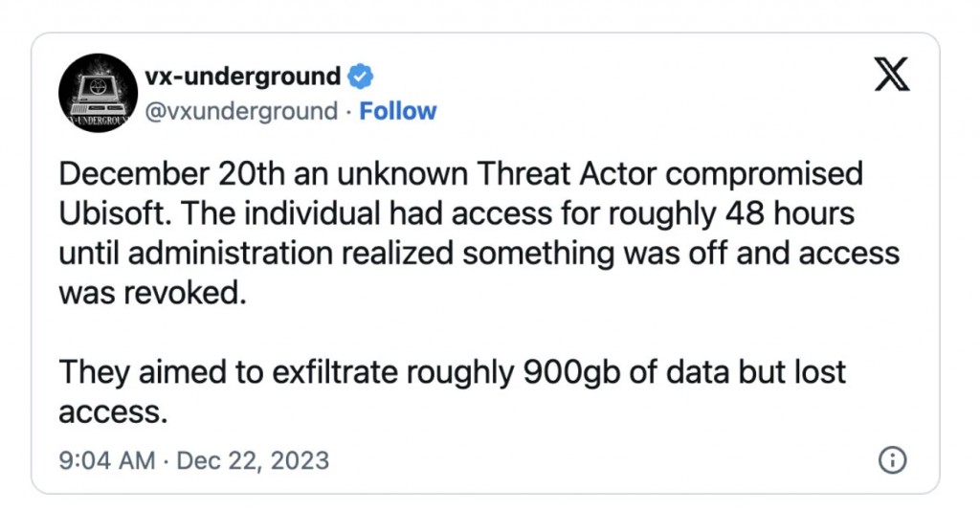
Task: Open the @vxunderground handle link
Action: (241, 112)
